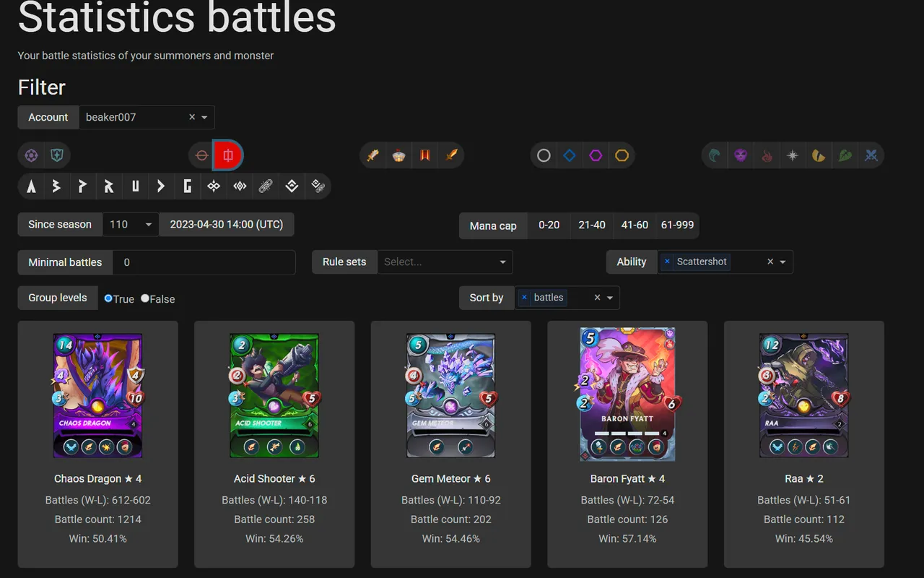Filter by brawl banner icon
This screenshot has height=578, width=924.
pos(425,155)
